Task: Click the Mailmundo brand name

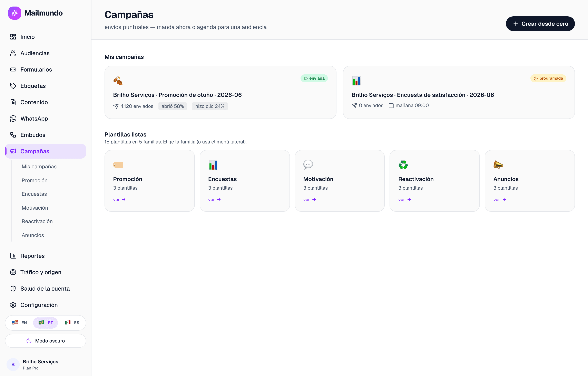Action: coord(43,13)
